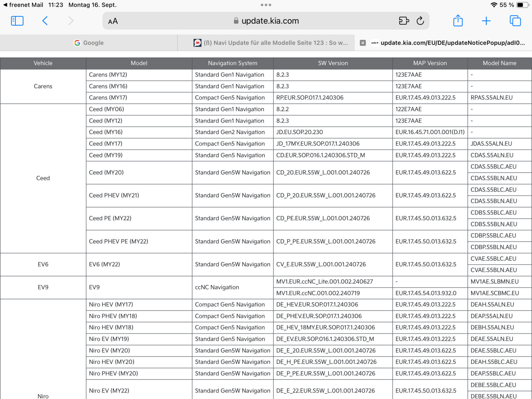This screenshot has height=399, width=532.
Task: Select EUR.17.45.54.013.932.0 map version
Action: pos(430,293)
